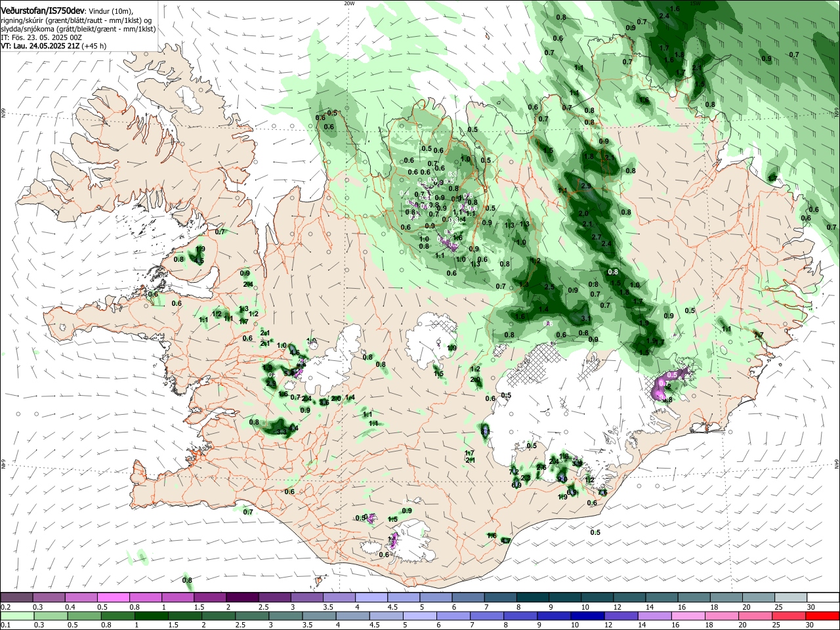The height and width of the screenshot is (630, 840).
Task: Select the dark teal 8 swatch in upper legend row
Action: pos(533,597)
